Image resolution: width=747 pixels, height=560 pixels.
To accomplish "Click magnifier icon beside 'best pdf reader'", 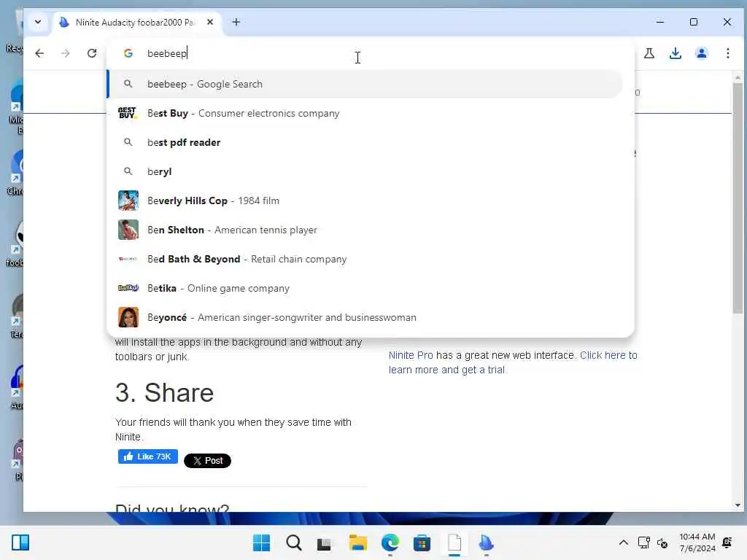I will (x=128, y=142).
